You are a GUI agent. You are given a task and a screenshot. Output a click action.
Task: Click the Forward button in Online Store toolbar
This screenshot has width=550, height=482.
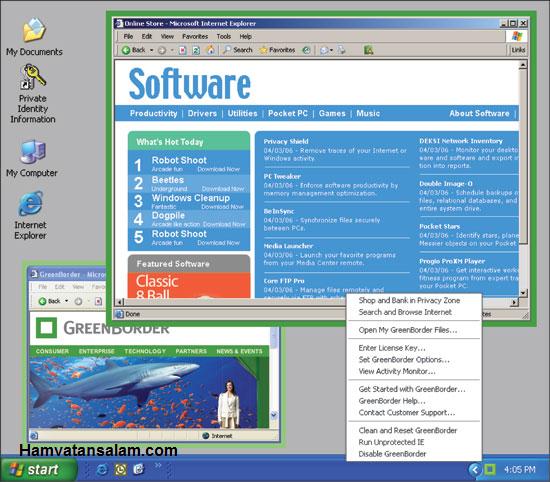[x=162, y=50]
